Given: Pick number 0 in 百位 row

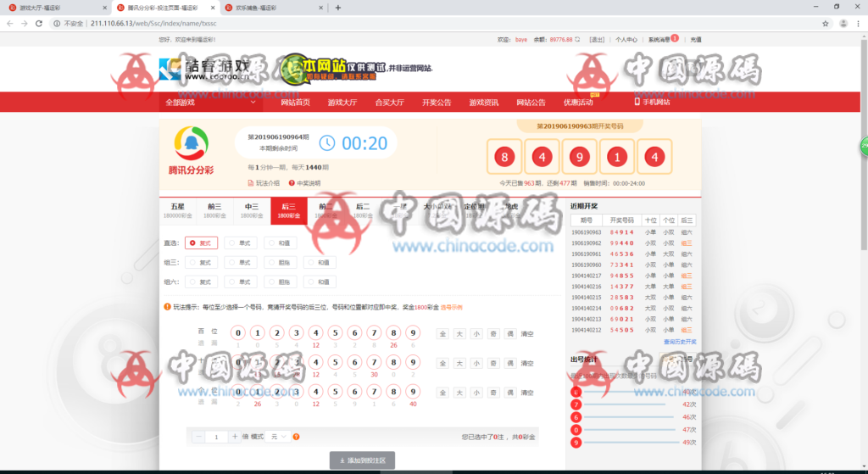Looking at the screenshot, I should (238, 332).
